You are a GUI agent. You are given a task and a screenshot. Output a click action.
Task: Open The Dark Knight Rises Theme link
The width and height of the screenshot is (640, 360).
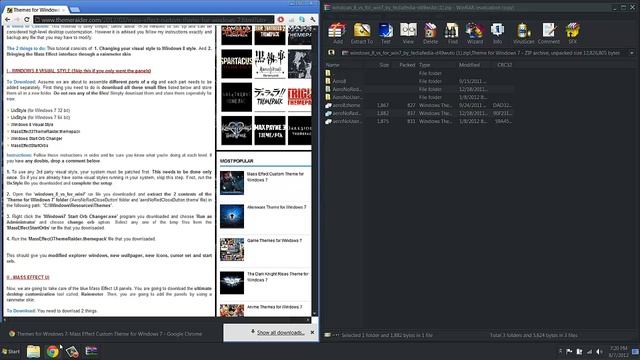pos(278,277)
